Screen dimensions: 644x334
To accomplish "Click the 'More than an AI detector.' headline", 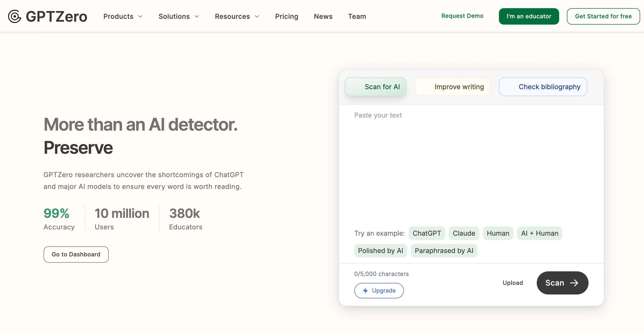I will click(141, 124).
